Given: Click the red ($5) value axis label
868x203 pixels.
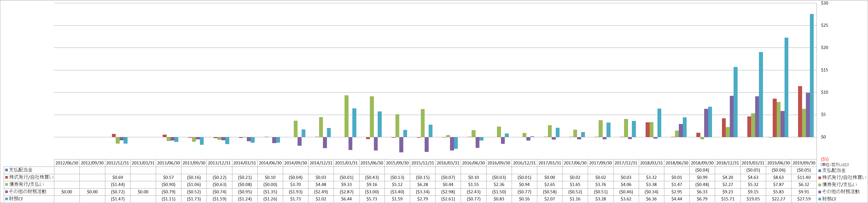Looking at the screenshot, I should (x=825, y=159).
